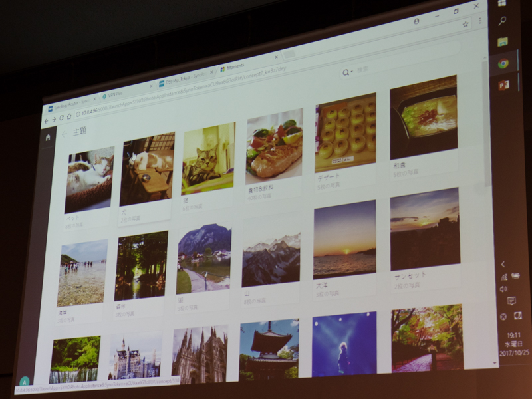Open the search options dropdown arrow
Viewport: 532px width, 399px height.
pos(352,72)
